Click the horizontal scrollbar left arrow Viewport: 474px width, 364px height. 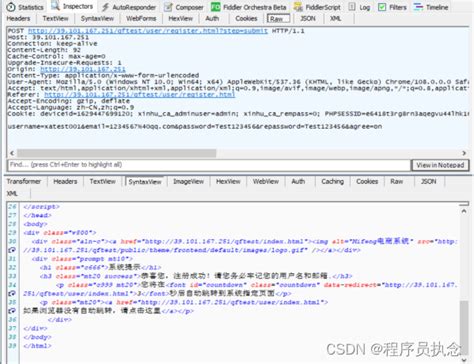pos(12,153)
